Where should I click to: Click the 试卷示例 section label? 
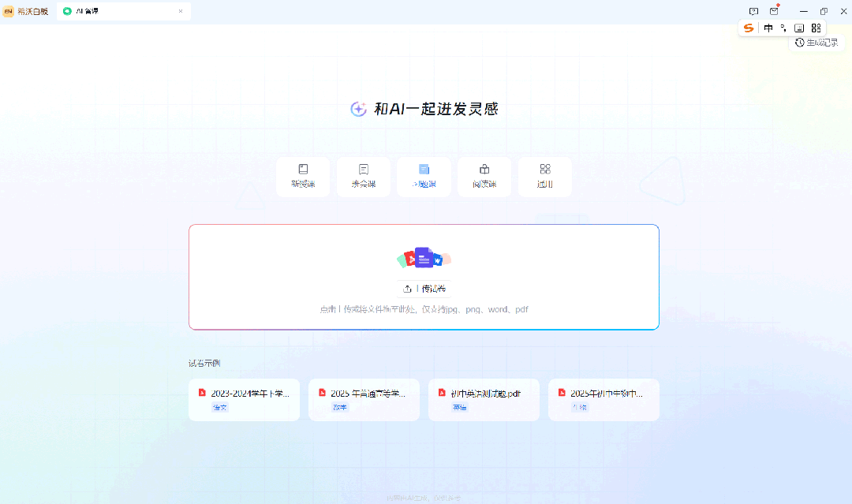pos(204,363)
